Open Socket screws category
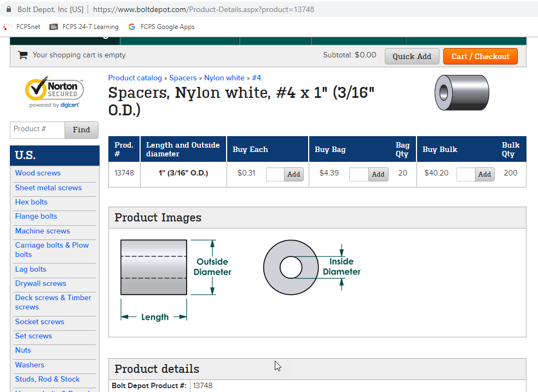The image size is (538, 392). point(39,322)
